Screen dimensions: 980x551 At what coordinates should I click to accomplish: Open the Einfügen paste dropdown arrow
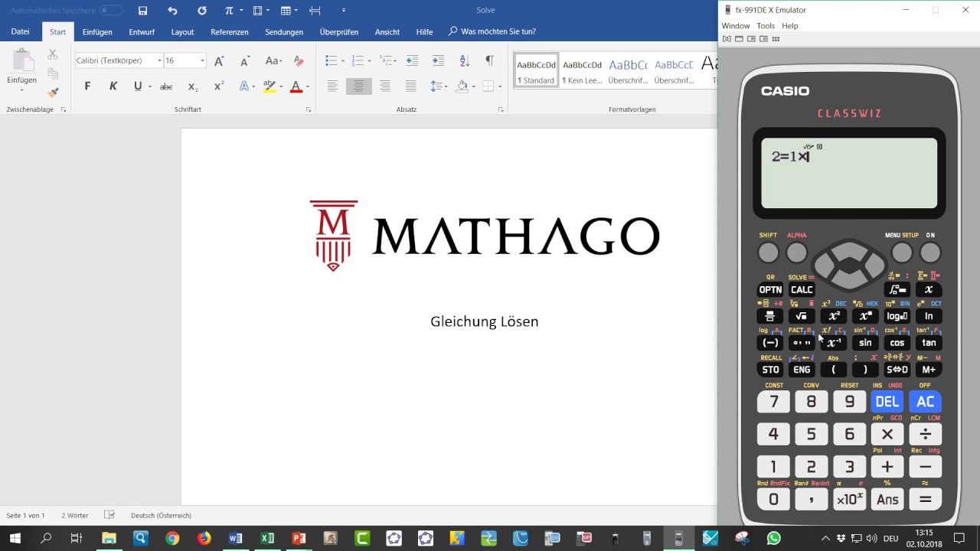pos(21,90)
